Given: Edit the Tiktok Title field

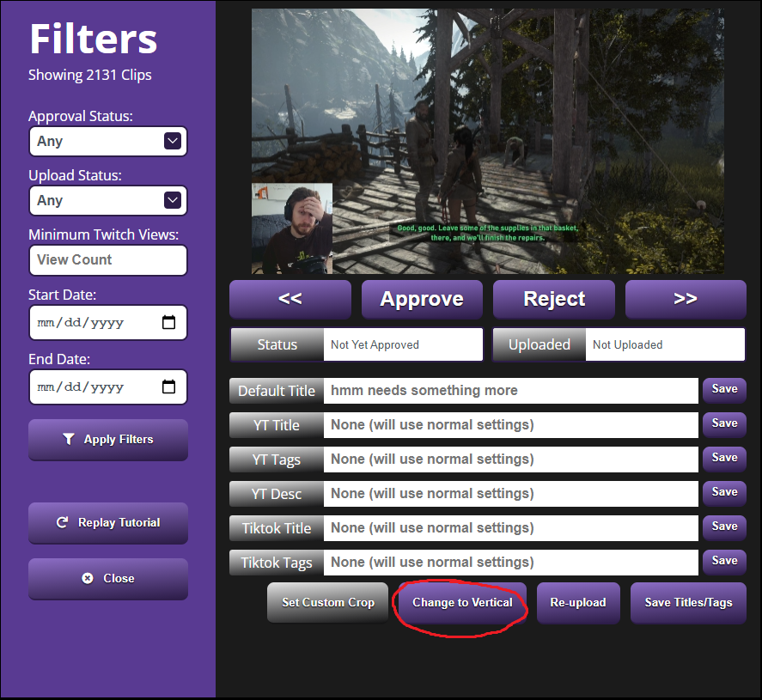Looking at the screenshot, I should click(511, 528).
